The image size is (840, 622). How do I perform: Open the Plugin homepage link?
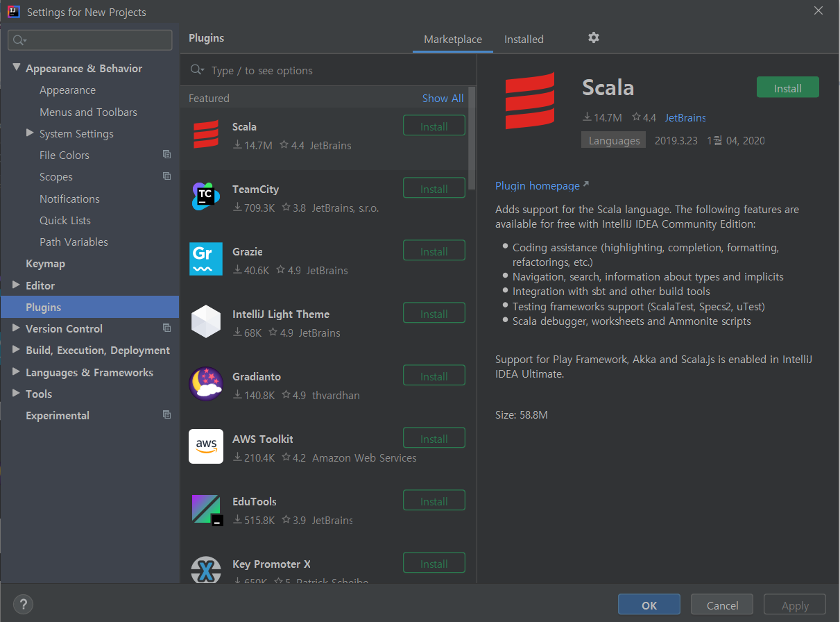[542, 185]
